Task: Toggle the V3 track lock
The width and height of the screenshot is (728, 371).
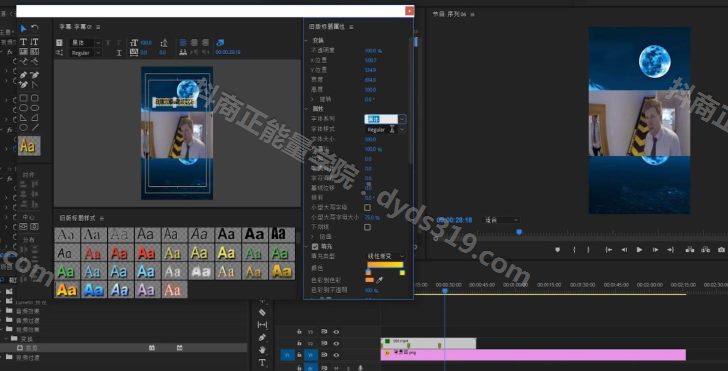Action: pyautogui.click(x=299, y=332)
